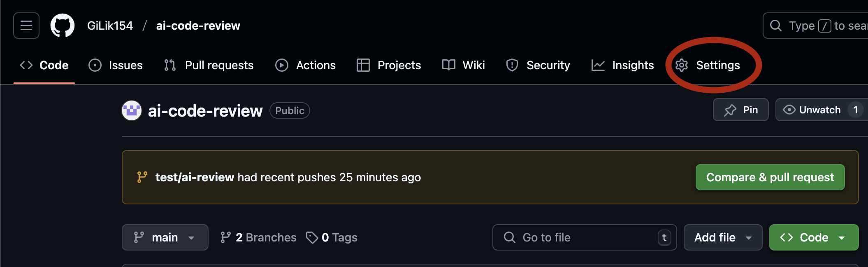
Task: Go to GitHub home via Octocat logo
Action: pyautogui.click(x=63, y=26)
